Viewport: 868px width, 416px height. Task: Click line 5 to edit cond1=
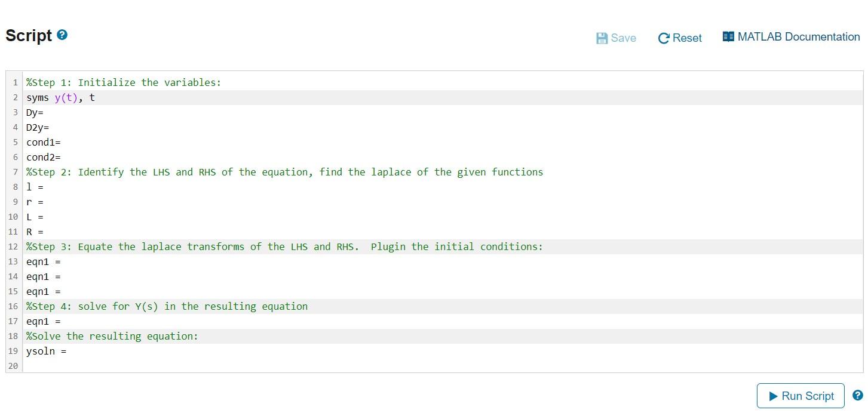(62, 142)
